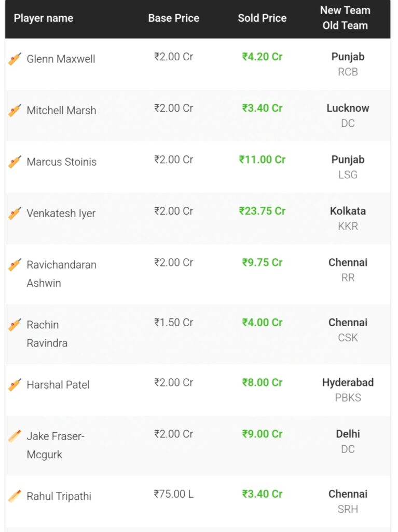
Task: Sort by the Sold Price column header
Action: tap(262, 18)
